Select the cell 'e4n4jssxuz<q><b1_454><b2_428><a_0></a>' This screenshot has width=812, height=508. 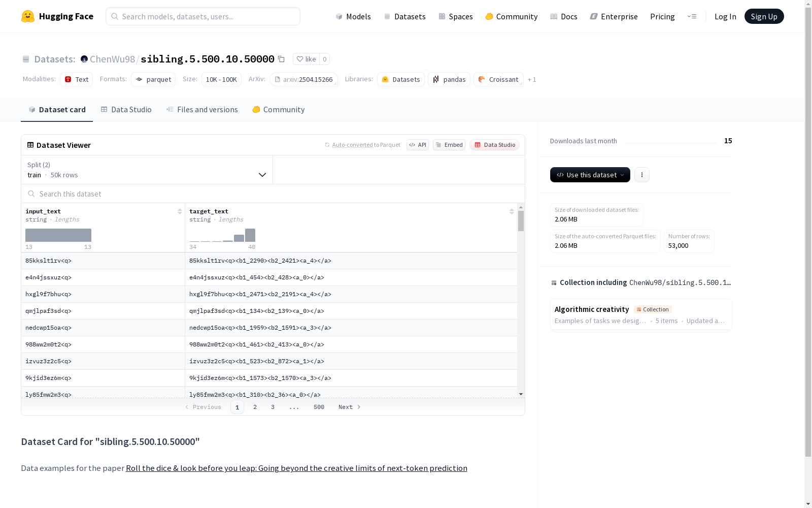(351, 277)
